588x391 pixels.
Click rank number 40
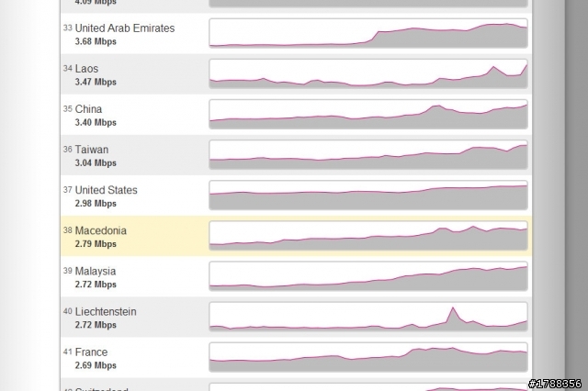coord(67,311)
